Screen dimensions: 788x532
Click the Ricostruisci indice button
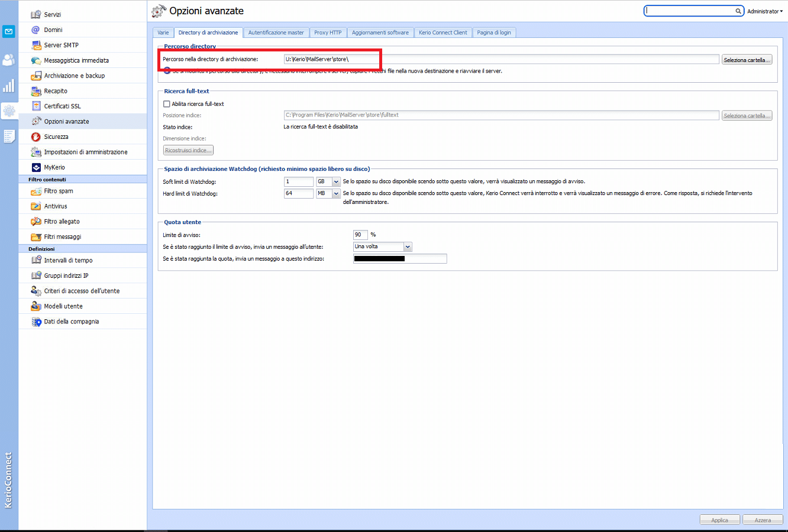188,150
